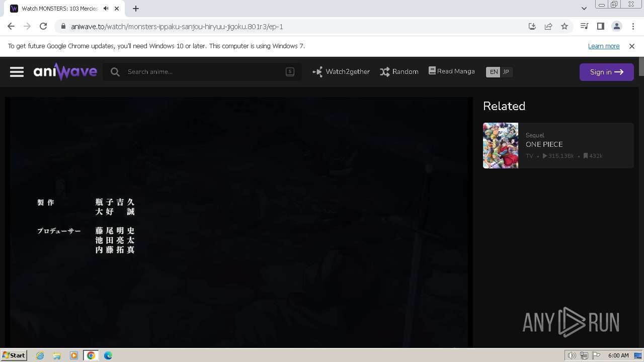Click the video player area
This screenshot has height=362, width=644.
[239, 222]
